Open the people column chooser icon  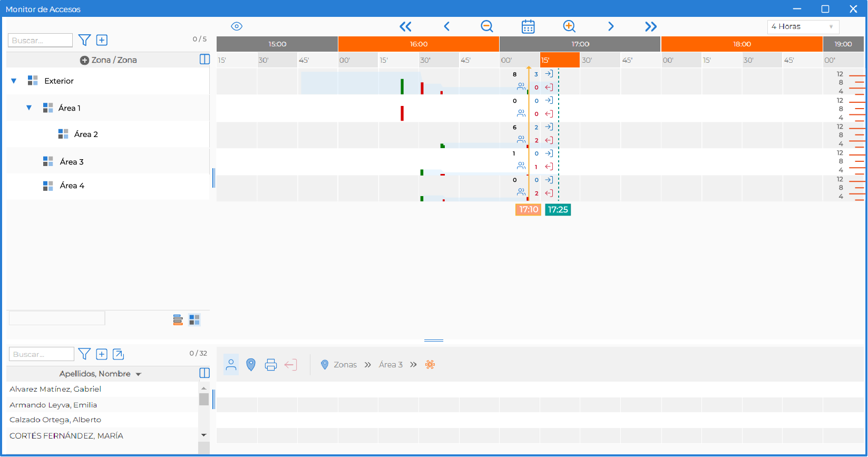coord(204,373)
